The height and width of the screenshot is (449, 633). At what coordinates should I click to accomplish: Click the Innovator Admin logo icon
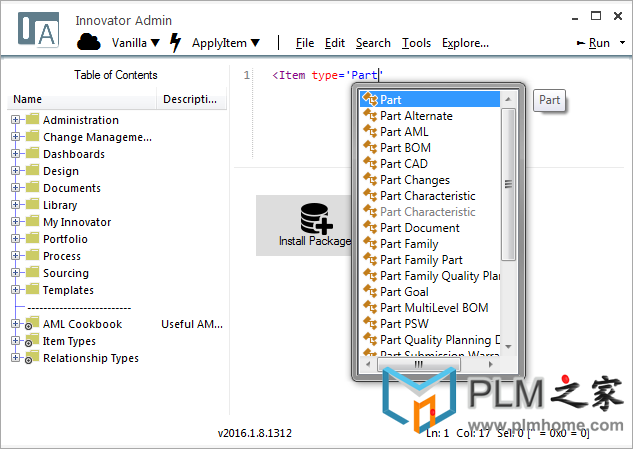click(x=39, y=30)
